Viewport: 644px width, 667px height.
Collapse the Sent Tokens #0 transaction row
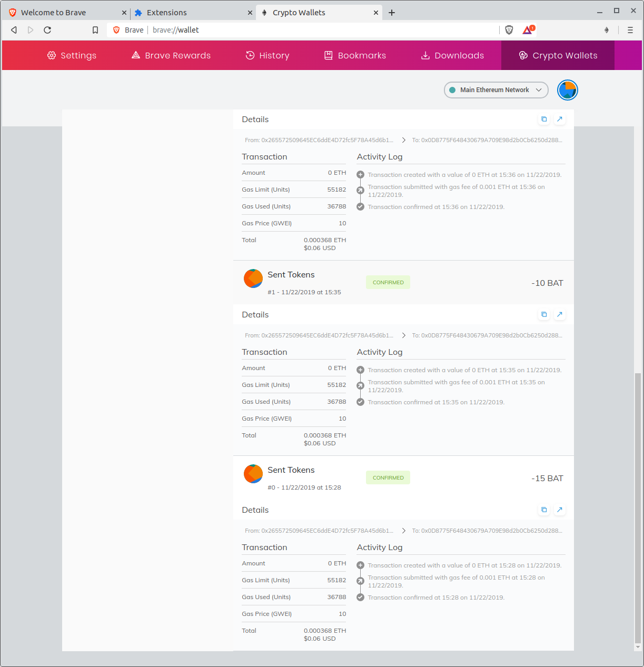pos(403,478)
